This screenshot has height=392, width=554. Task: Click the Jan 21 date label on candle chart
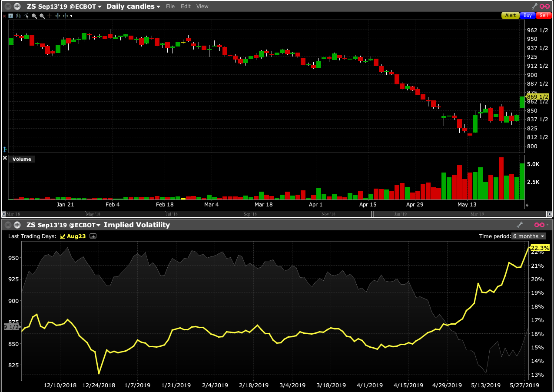(x=65, y=204)
